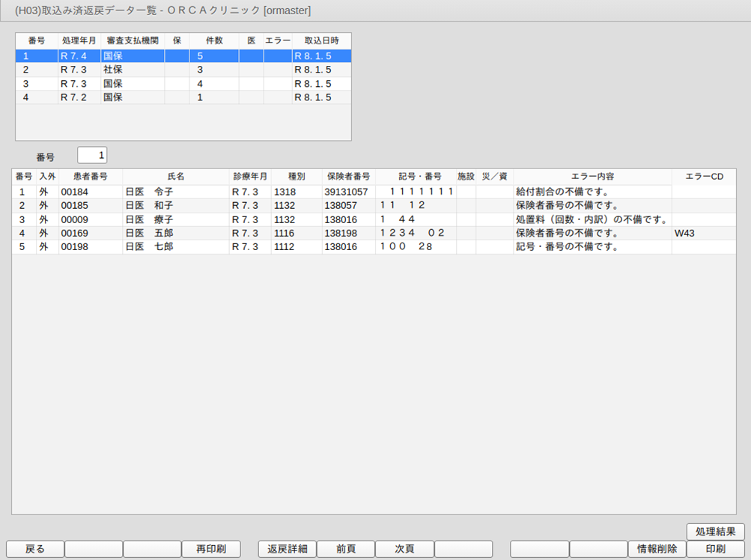This screenshot has height=560, width=751.
Task: Click the 戻る button
Action: point(35,549)
